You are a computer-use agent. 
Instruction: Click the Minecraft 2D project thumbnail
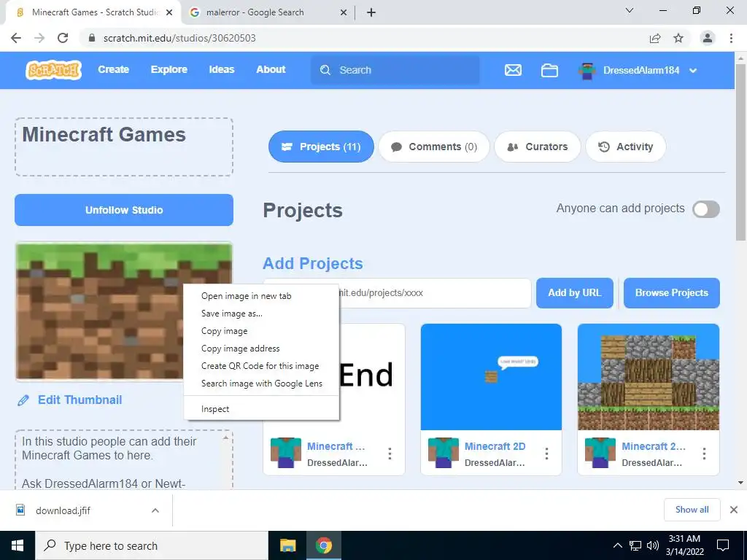tap(491, 377)
